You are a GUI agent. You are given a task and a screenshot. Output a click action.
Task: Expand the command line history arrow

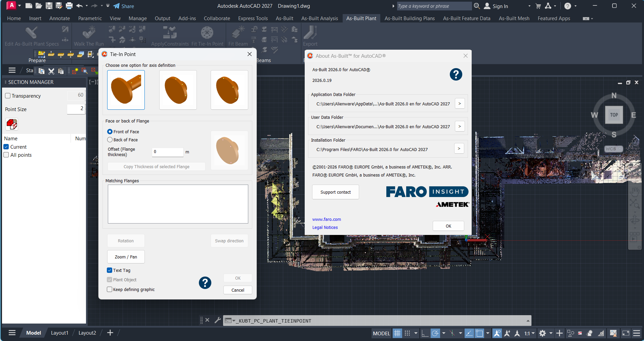tap(528, 321)
